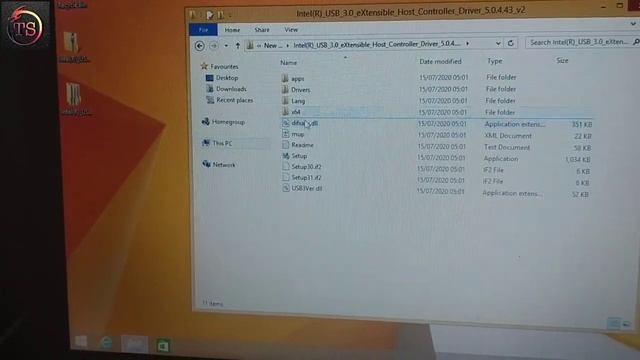Refresh the current folder view
Screen dimensions: 640x360
click(x=510, y=43)
